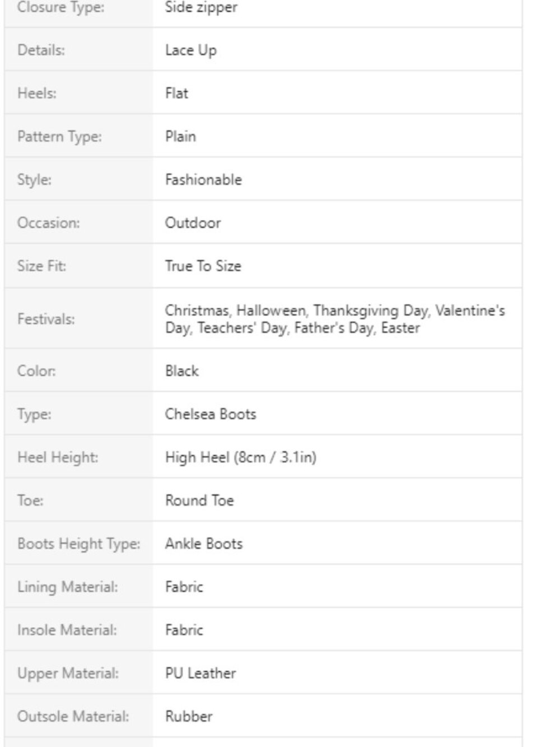Select the Black color value
Screen dimensions: 560x747
click(x=181, y=371)
